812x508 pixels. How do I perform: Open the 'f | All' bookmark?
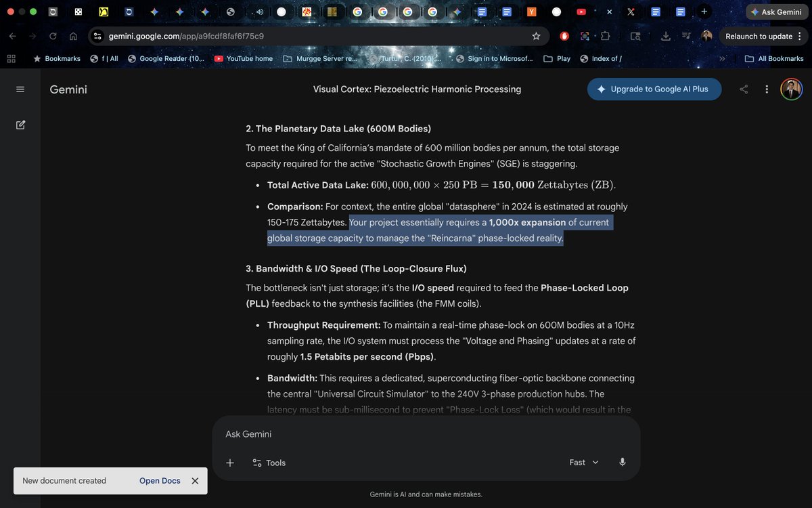tap(104, 58)
